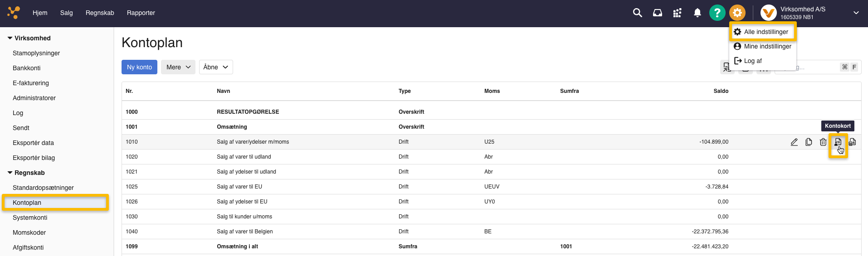Image resolution: width=868 pixels, height=256 pixels.
Task: Select Alle indstillinger from the settings menu
Action: click(766, 32)
